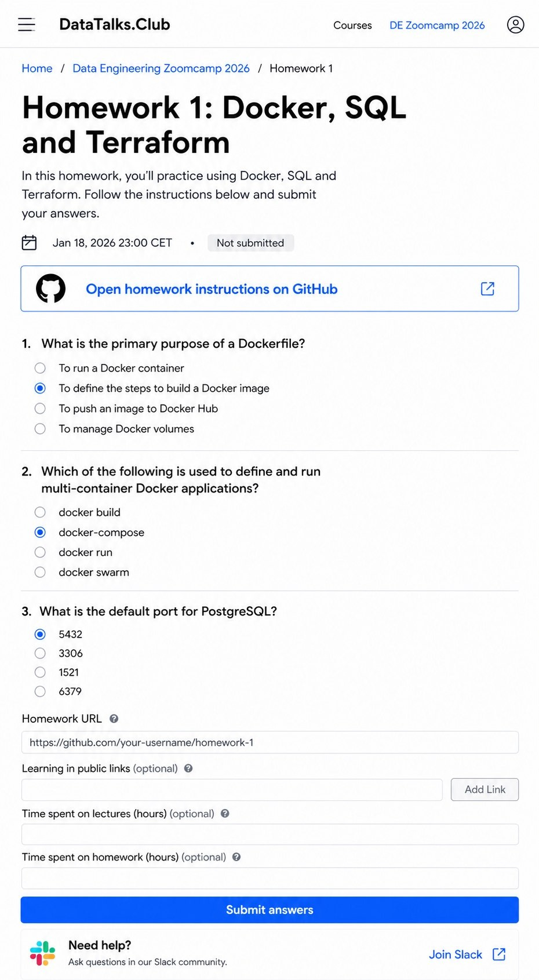Click the help icon next to Homework URL
Viewport: 539px width, 980px height.
114,719
